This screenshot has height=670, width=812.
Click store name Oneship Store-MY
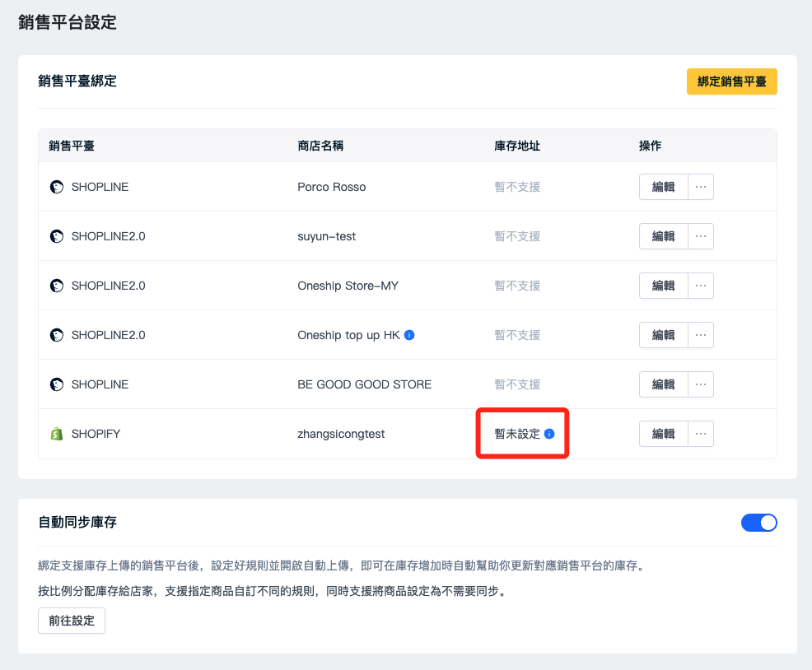tap(348, 286)
